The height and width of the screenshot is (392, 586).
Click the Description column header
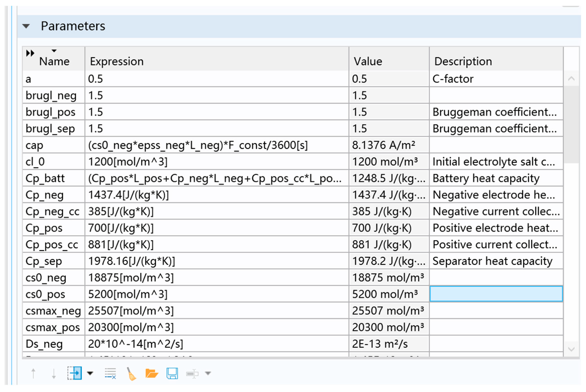[463, 61]
